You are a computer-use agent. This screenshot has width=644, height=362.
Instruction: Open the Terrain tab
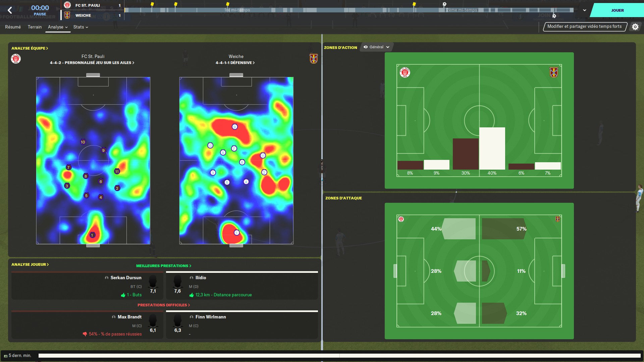pos(35,27)
